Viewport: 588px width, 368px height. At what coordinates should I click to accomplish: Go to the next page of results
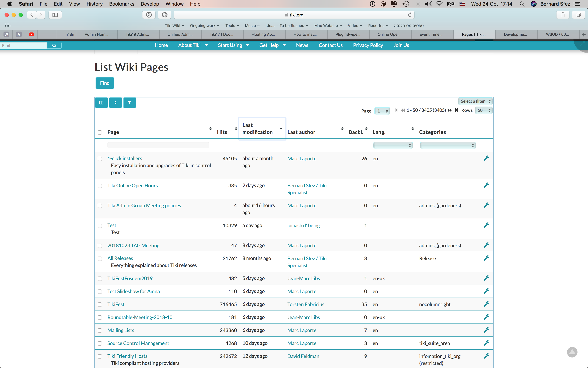click(x=450, y=110)
